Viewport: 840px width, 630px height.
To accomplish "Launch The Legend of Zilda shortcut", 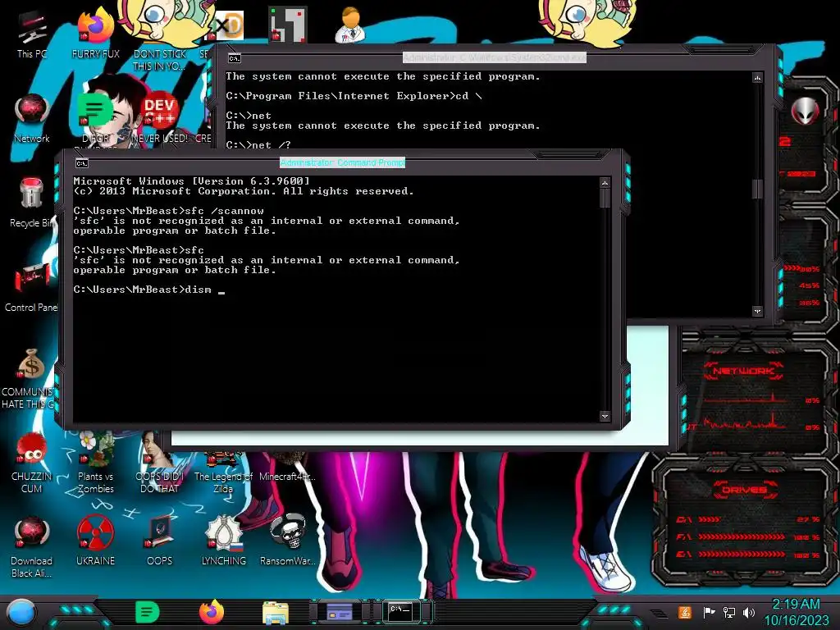I will pos(223,472).
